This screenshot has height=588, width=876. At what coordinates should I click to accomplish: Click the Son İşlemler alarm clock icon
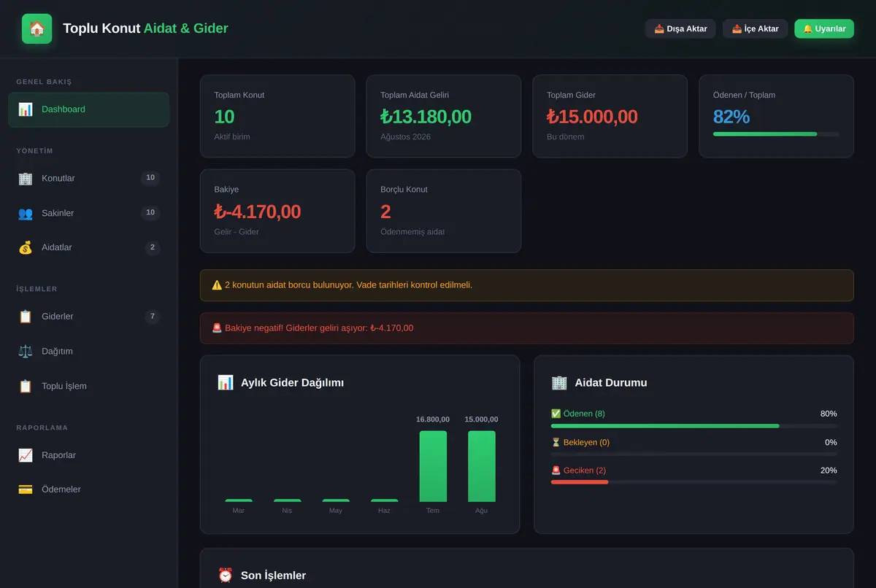pos(226,575)
